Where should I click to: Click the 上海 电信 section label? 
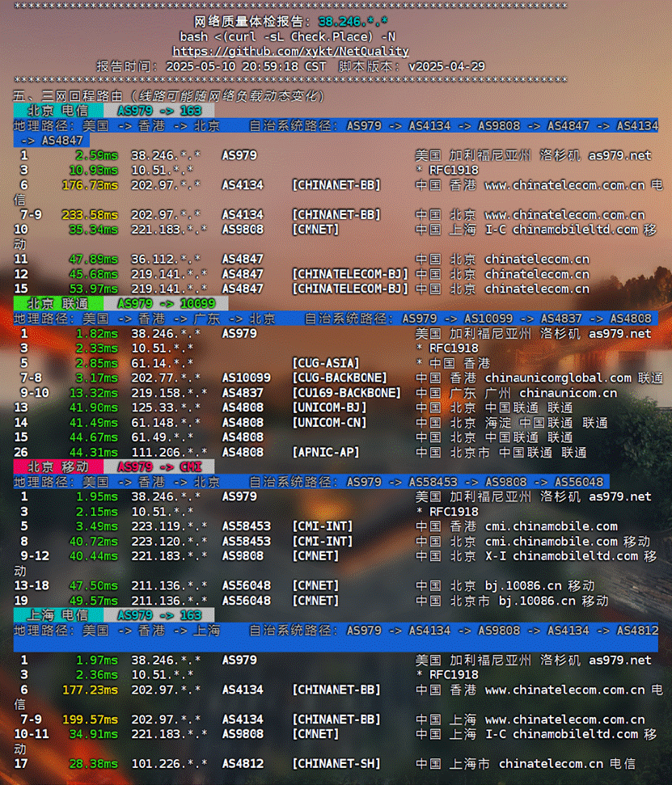click(x=57, y=614)
